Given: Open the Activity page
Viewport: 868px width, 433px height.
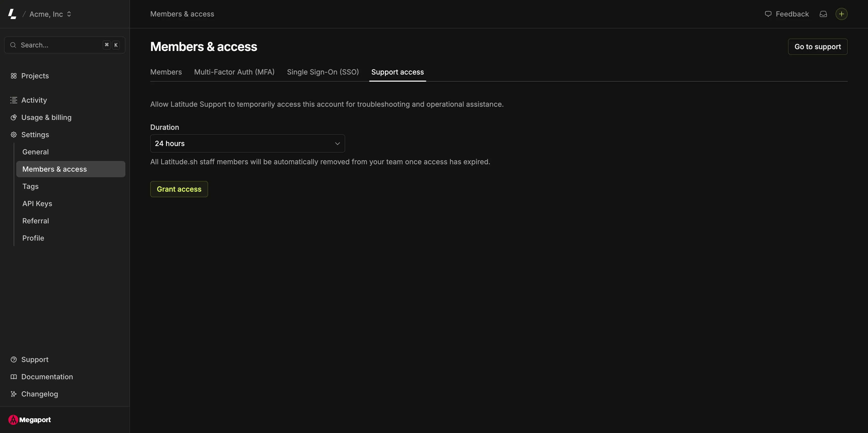Looking at the screenshot, I should pos(34,100).
